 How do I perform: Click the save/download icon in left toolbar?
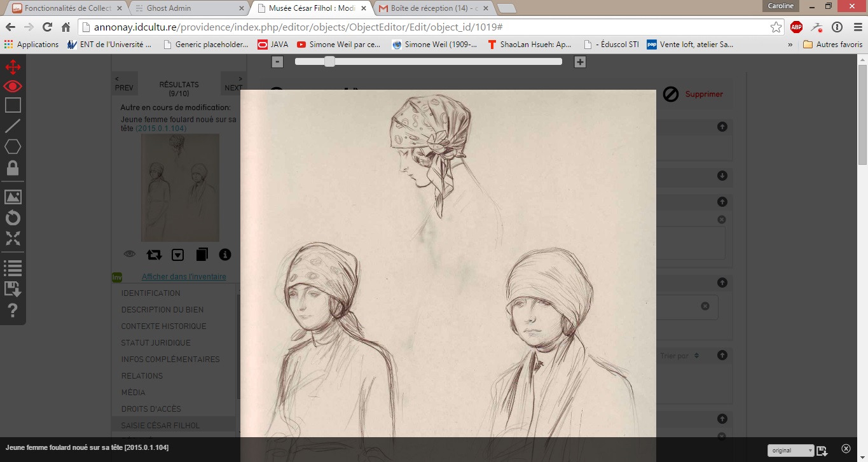click(x=13, y=289)
